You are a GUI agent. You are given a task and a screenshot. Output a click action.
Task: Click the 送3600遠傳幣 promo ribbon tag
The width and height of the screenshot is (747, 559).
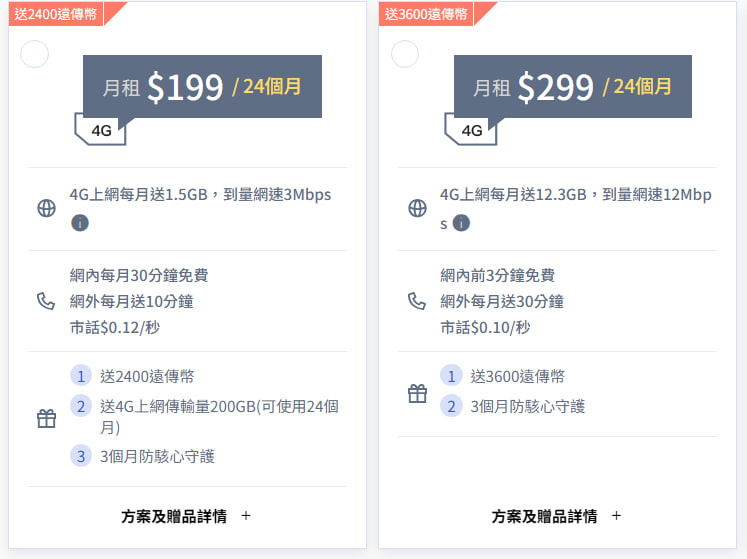point(426,14)
